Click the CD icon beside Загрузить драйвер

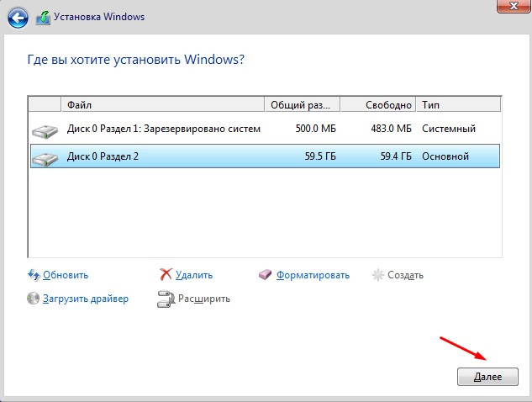[33, 299]
